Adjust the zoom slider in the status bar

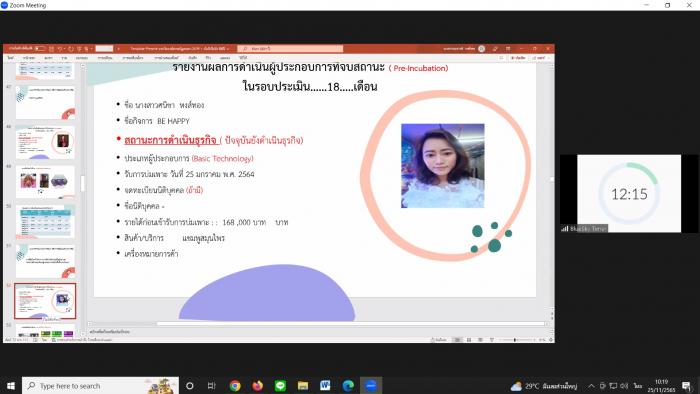click(x=515, y=340)
